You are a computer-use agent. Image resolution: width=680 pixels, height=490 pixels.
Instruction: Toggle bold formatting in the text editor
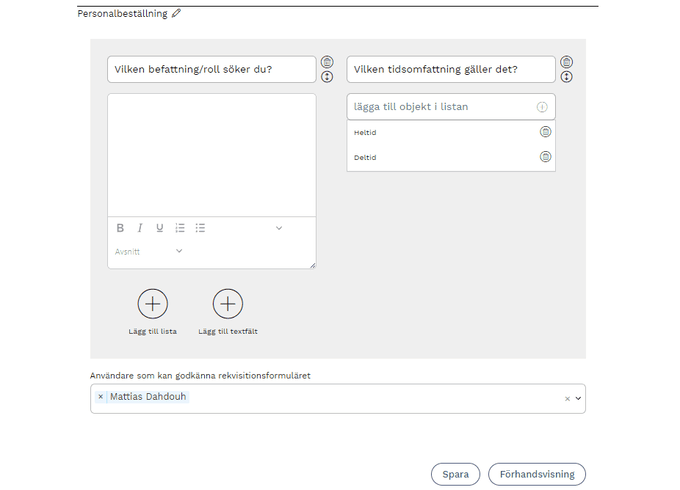tap(120, 228)
